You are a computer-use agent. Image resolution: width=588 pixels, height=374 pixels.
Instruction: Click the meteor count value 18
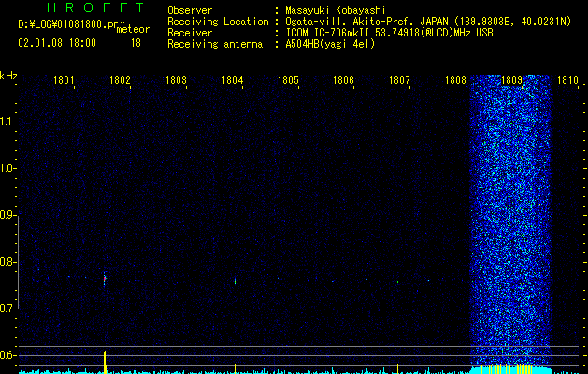[136, 43]
